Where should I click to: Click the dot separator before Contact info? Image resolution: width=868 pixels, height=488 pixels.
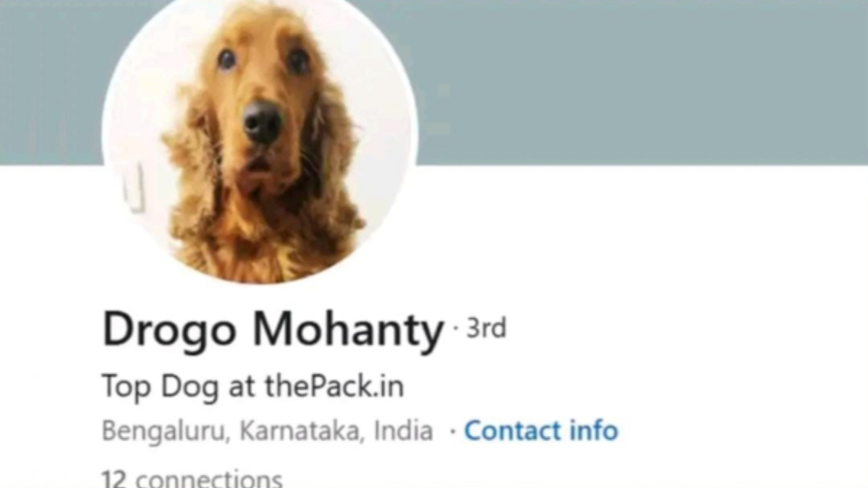(453, 432)
